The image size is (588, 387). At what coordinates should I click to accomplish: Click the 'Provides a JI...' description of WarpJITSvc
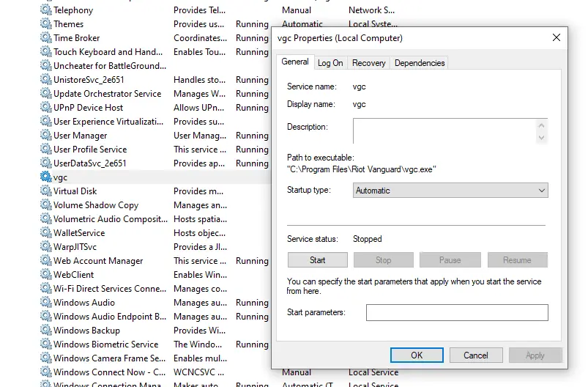[200, 246]
